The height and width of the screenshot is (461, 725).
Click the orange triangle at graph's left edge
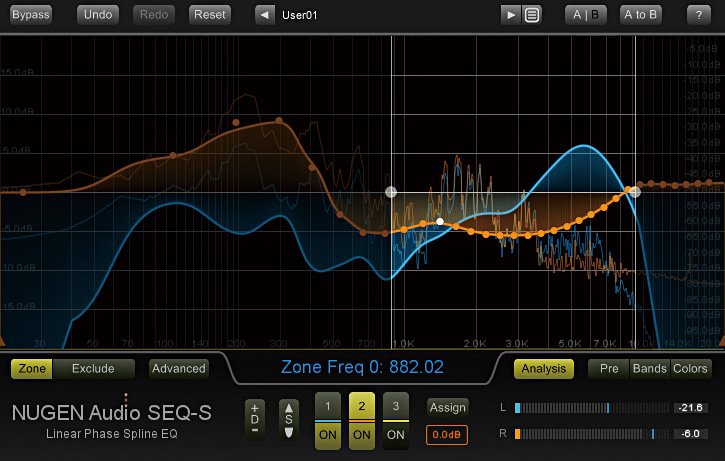[2, 341]
